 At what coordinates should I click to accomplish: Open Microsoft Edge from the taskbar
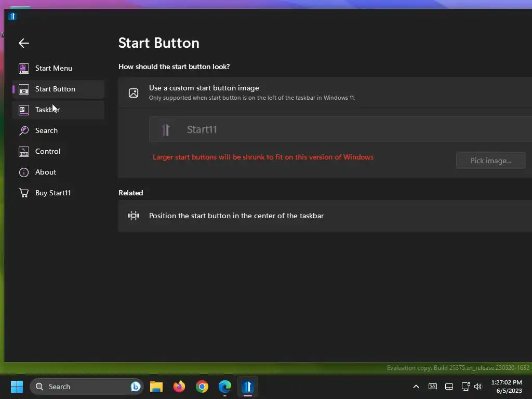click(x=224, y=387)
